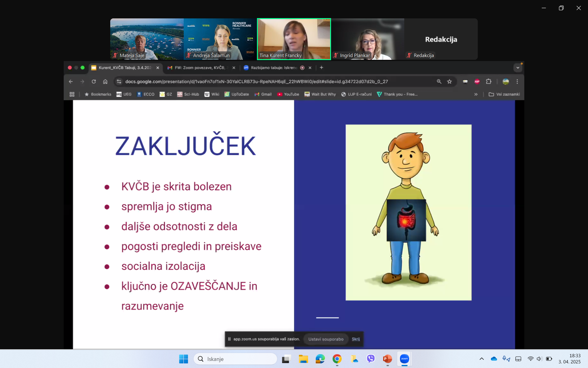Click the browser home icon
This screenshot has height=368, width=588.
tap(105, 82)
